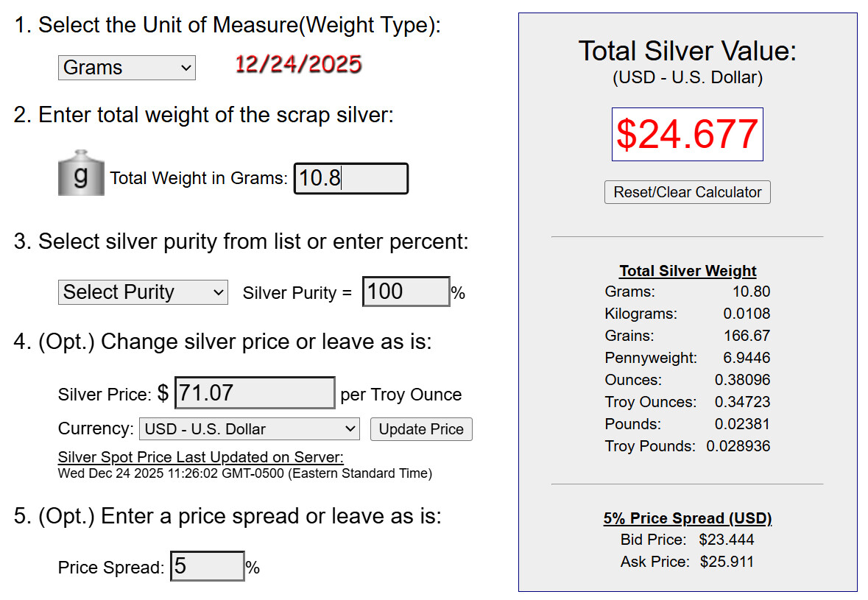Click the red 12/24/2025 date text
The width and height of the screenshot is (868, 600).
pos(298,65)
